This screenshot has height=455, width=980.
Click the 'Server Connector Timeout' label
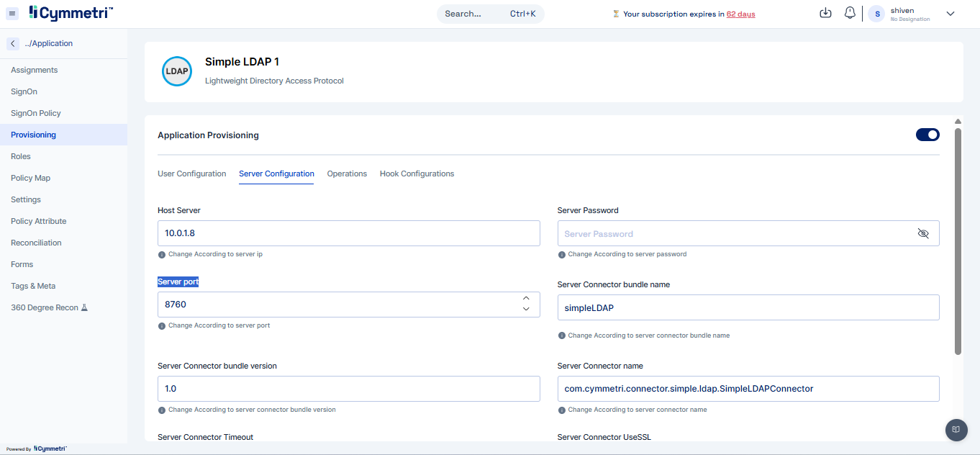[x=205, y=437]
